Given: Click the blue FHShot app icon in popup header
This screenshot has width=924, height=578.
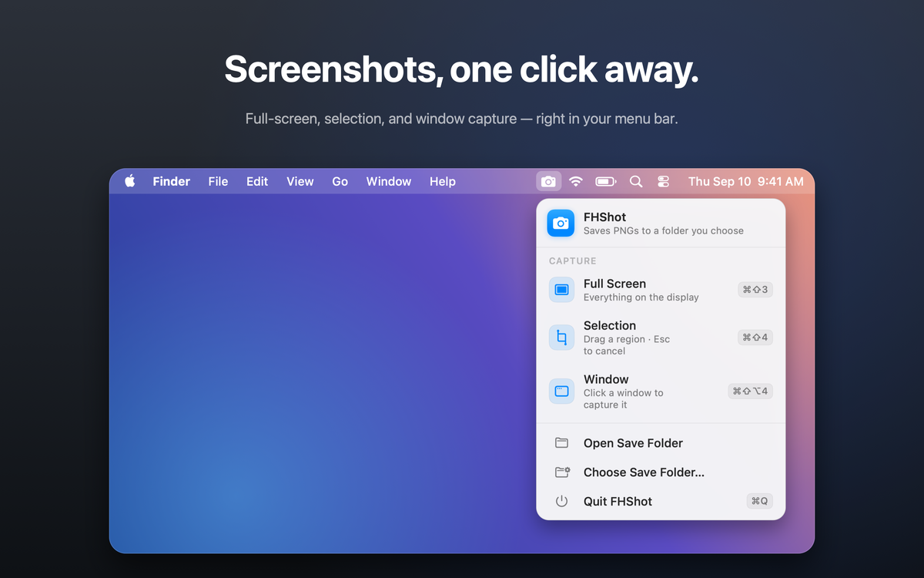Looking at the screenshot, I should click(561, 223).
